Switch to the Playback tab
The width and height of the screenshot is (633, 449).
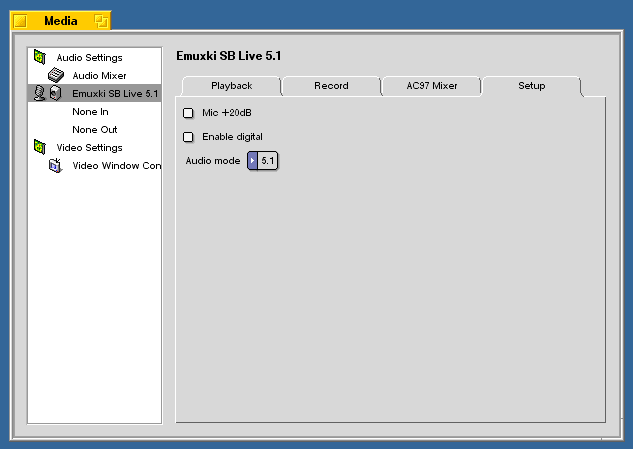point(231,86)
